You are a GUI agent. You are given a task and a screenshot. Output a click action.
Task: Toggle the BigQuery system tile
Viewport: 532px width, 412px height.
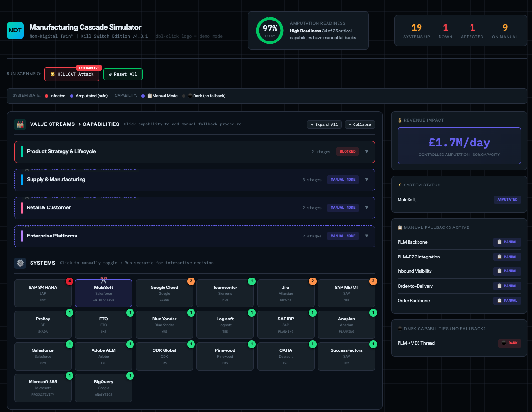pos(103,387)
